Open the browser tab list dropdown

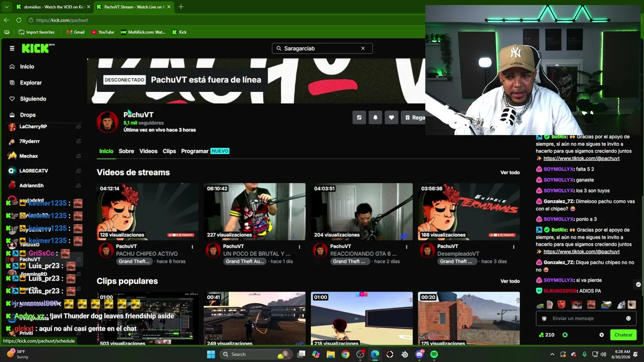(7, 7)
